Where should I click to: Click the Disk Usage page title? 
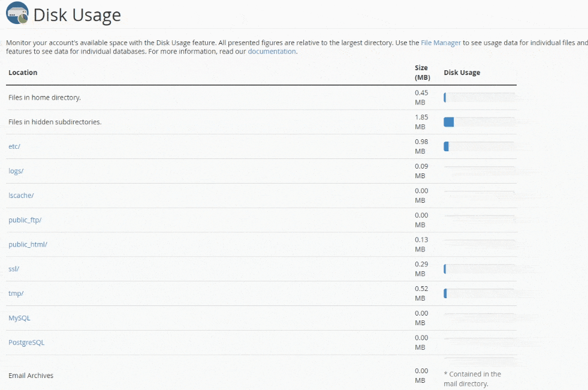(77, 15)
